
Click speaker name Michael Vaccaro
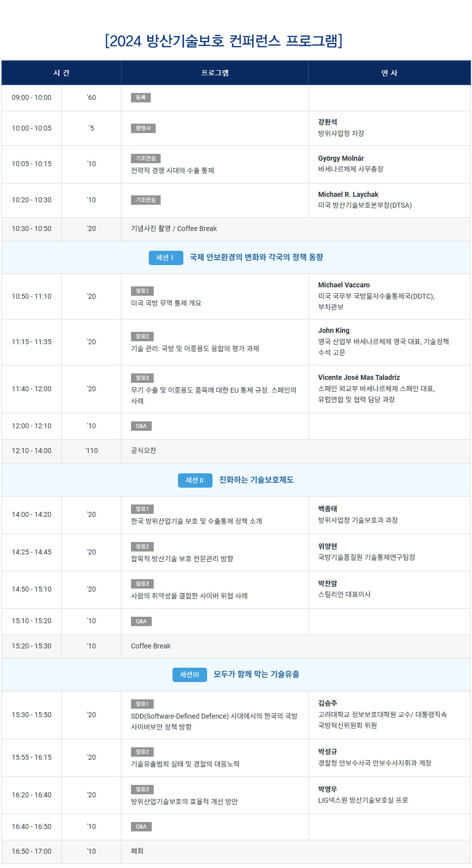(x=343, y=285)
